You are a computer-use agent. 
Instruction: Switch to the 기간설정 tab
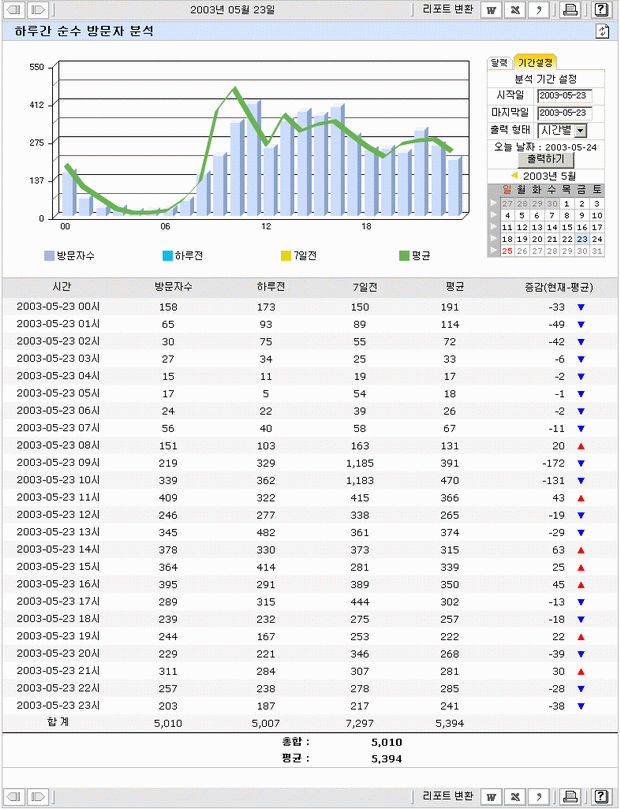535,62
